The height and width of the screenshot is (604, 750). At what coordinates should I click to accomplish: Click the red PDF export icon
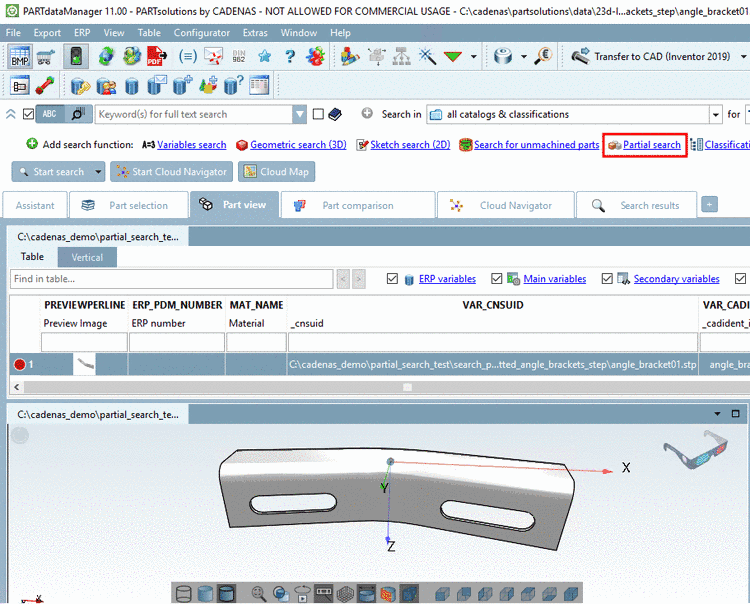click(x=156, y=56)
